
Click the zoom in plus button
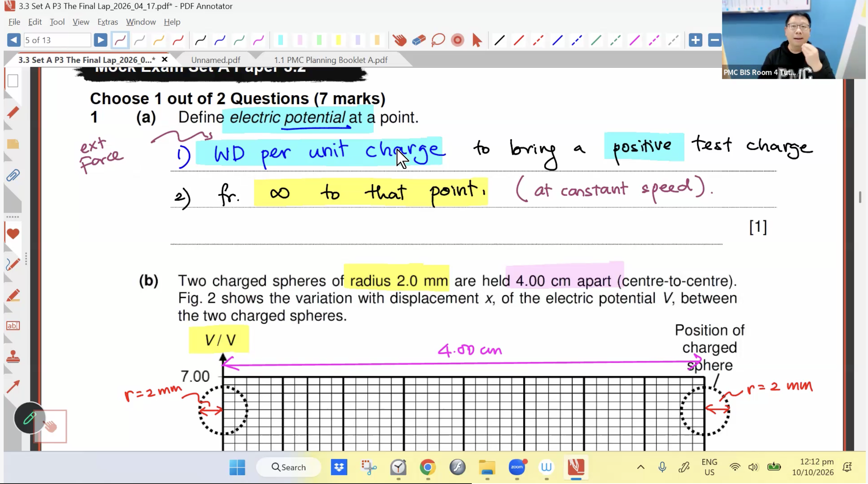coord(695,40)
